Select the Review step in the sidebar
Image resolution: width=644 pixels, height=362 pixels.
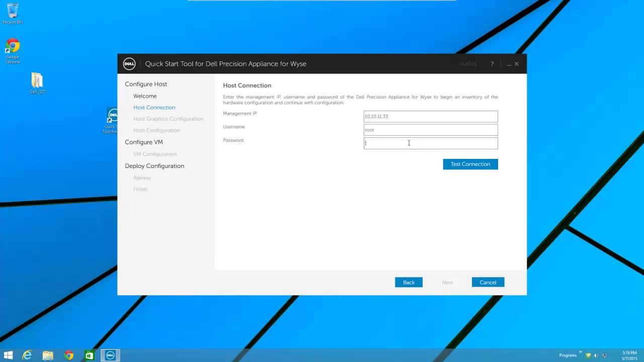(x=142, y=178)
